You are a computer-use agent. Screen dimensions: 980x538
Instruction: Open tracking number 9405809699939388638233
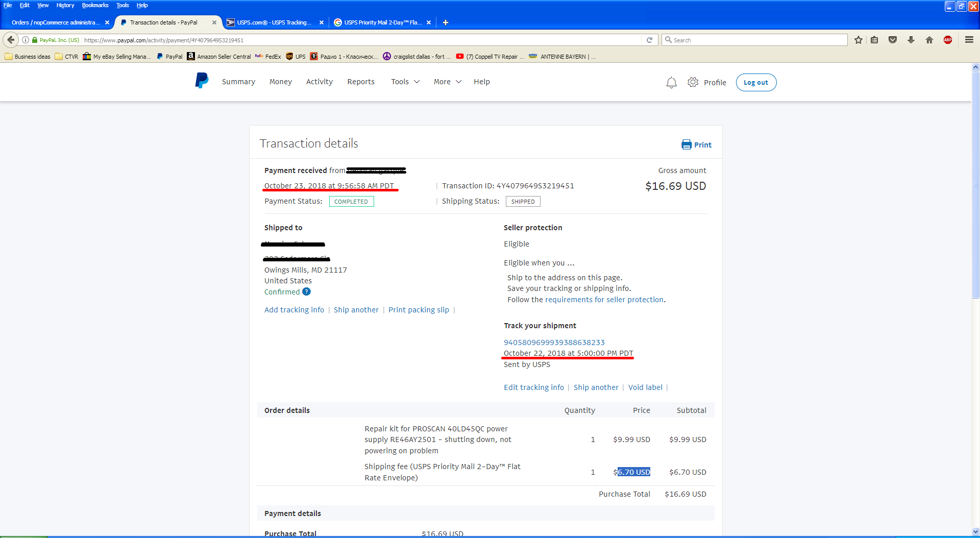point(554,343)
